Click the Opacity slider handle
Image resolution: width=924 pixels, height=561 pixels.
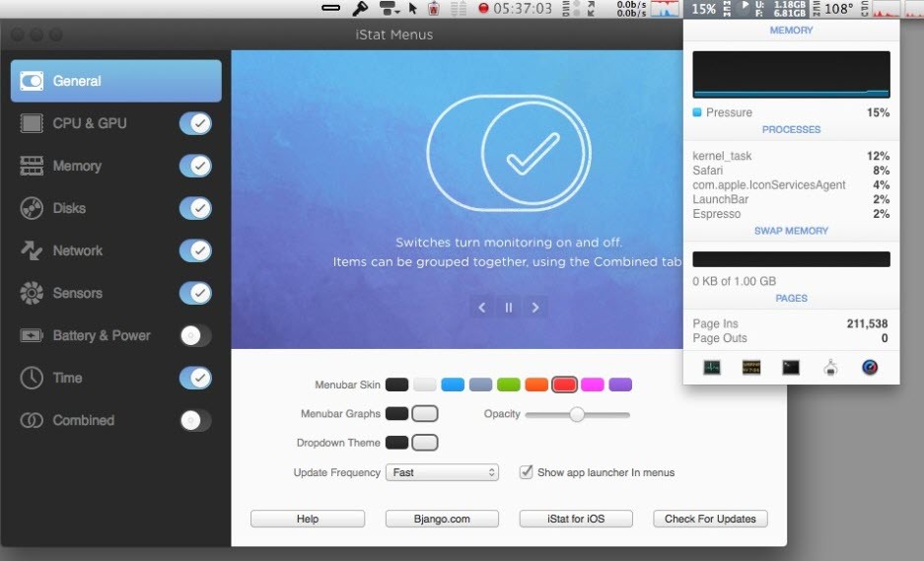(x=577, y=414)
